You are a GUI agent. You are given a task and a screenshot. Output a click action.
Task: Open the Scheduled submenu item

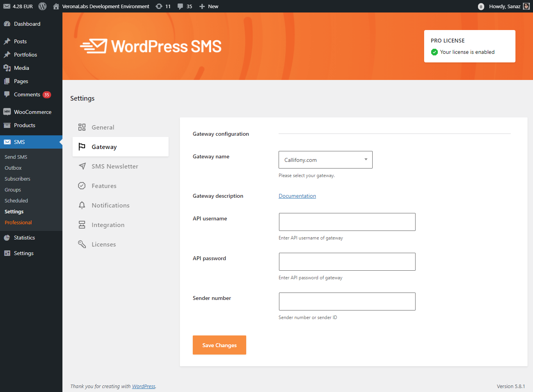pos(16,200)
